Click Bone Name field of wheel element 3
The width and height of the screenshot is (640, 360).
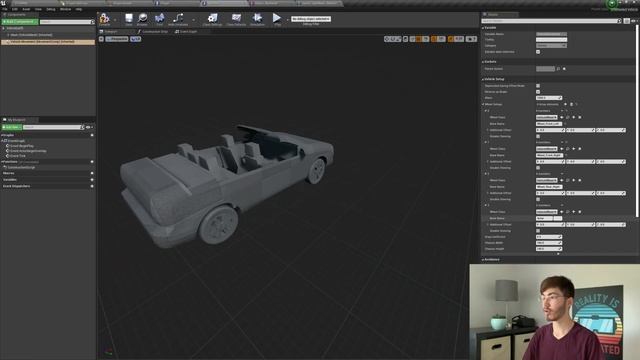click(x=549, y=218)
